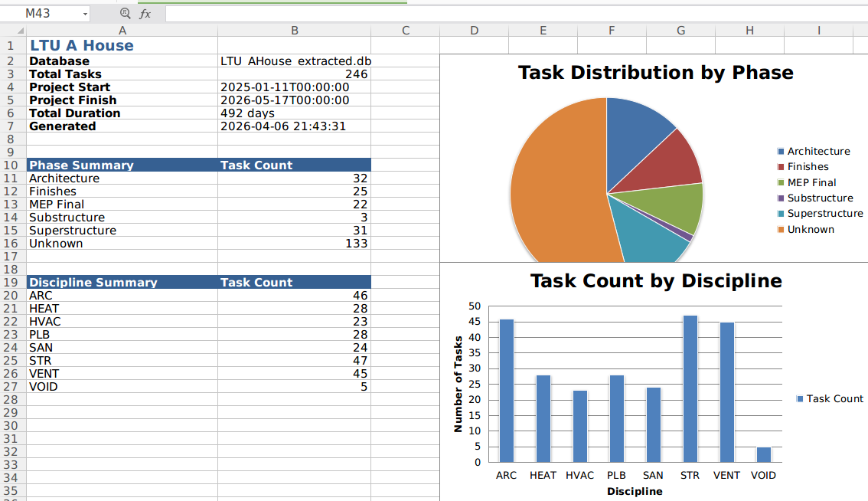
Task: Select the Total Tasks value cell 246
Action: pos(294,74)
